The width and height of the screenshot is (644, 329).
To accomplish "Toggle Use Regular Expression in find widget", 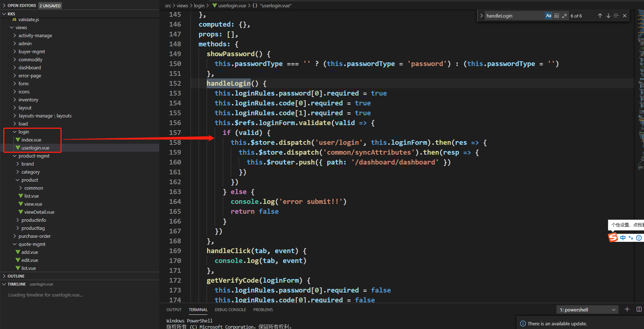I will pyautogui.click(x=565, y=16).
